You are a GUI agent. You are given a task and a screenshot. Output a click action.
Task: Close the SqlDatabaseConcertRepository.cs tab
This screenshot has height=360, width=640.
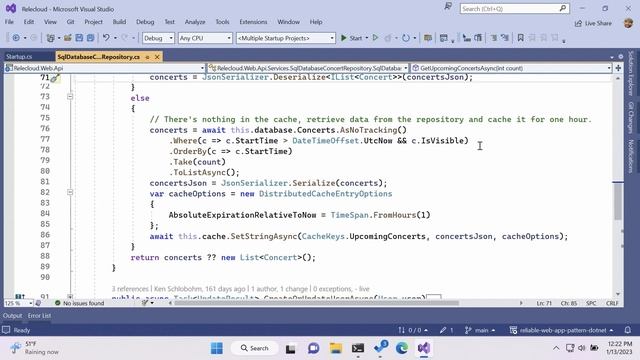pos(157,57)
